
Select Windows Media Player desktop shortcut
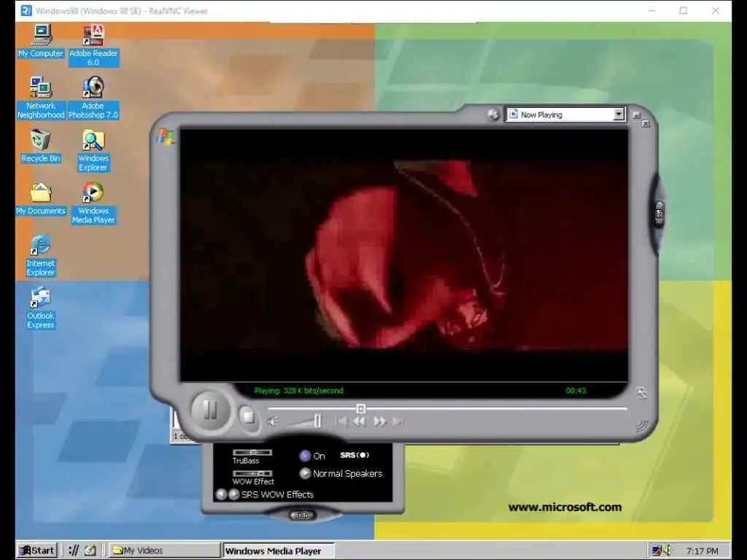coord(93,203)
